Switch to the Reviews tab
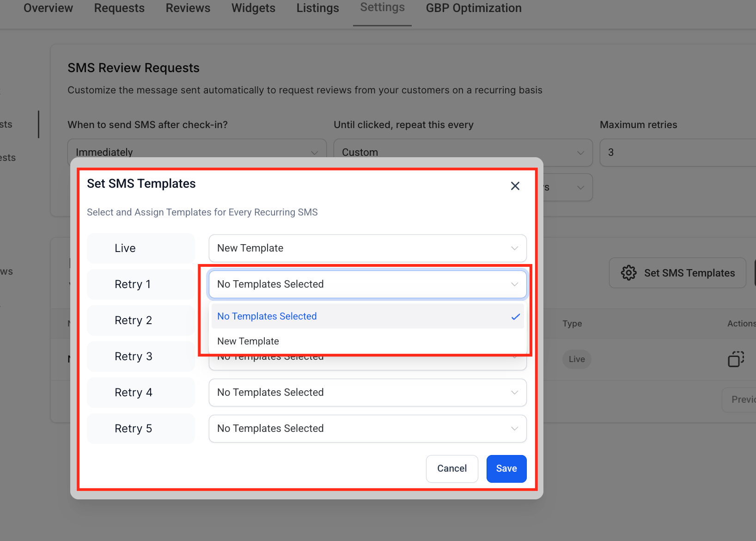756x541 pixels. coord(188,8)
